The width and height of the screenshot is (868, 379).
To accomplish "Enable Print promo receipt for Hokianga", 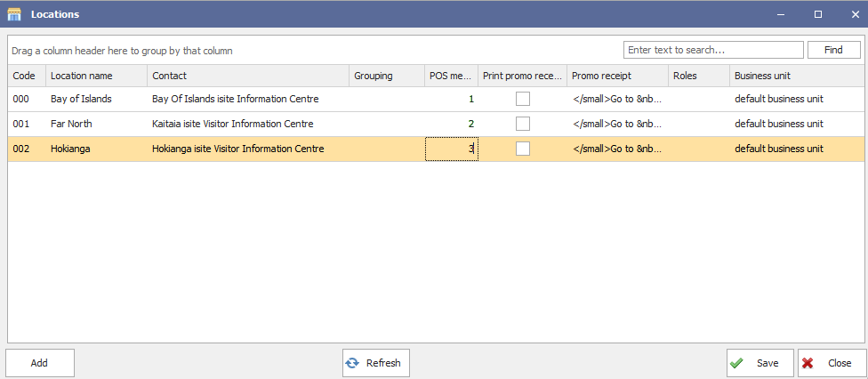I will click(523, 149).
